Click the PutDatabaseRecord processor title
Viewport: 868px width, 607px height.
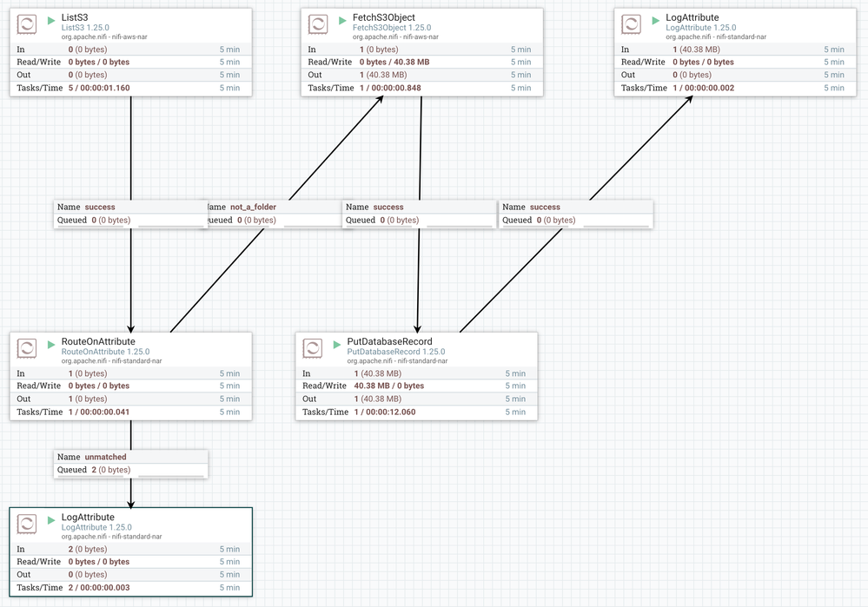pos(390,341)
